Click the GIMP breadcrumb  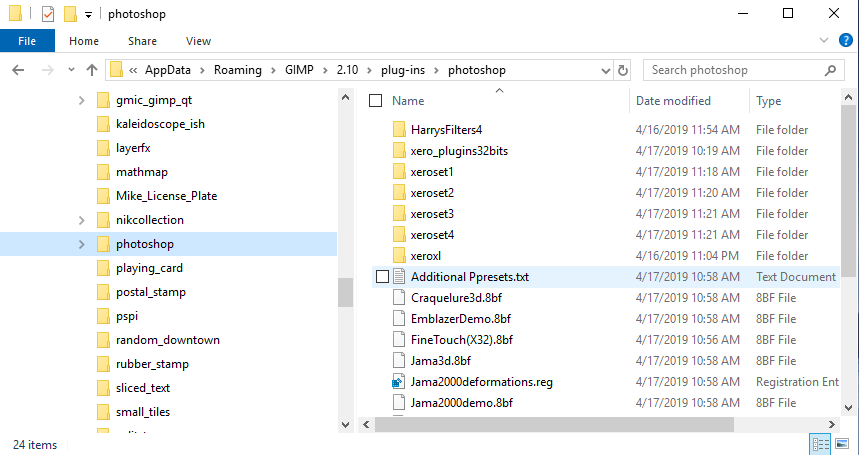coord(299,70)
